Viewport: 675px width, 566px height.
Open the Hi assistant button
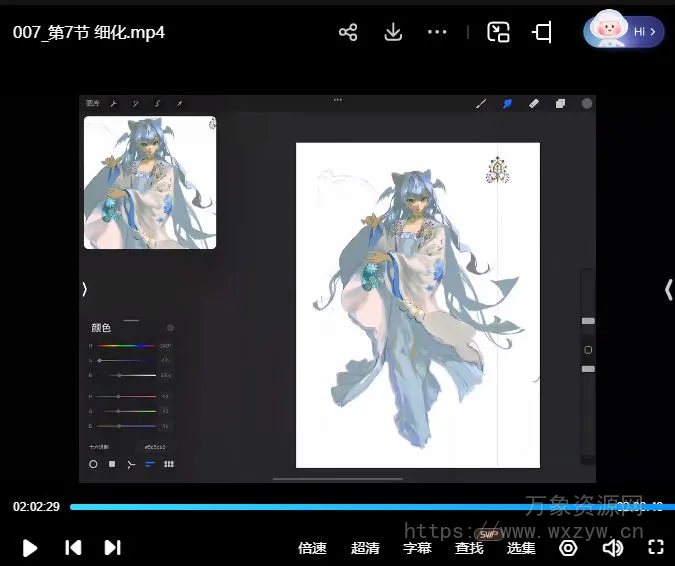[x=624, y=31]
